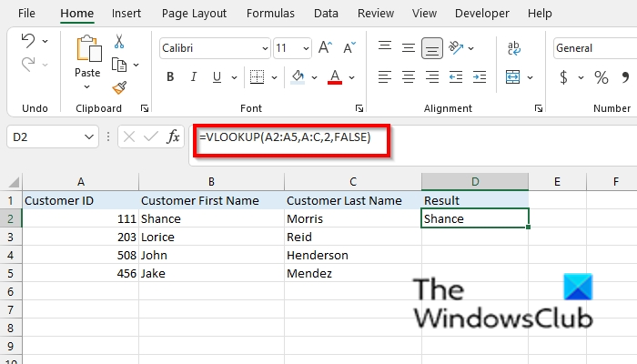Apply Accounting Number Format dollar icon

click(563, 76)
